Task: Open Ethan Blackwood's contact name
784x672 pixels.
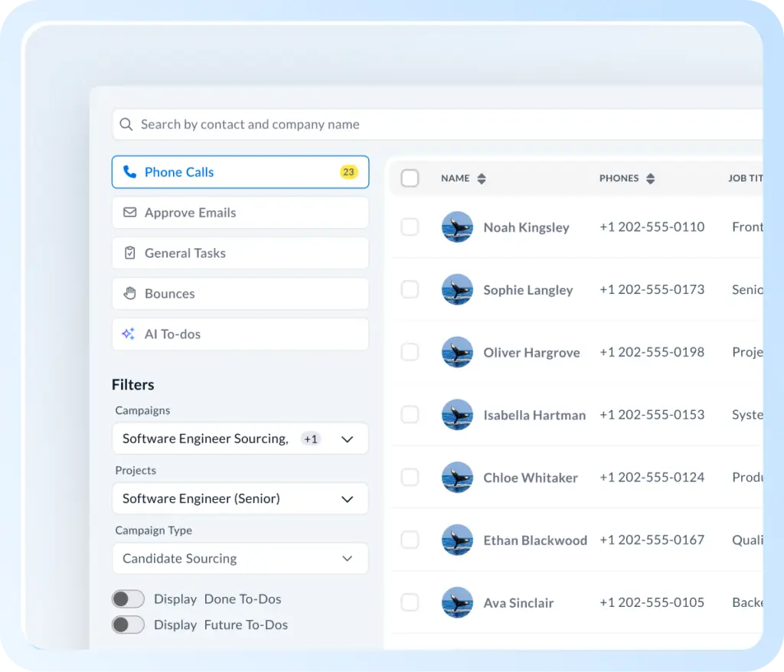Action: [535, 540]
